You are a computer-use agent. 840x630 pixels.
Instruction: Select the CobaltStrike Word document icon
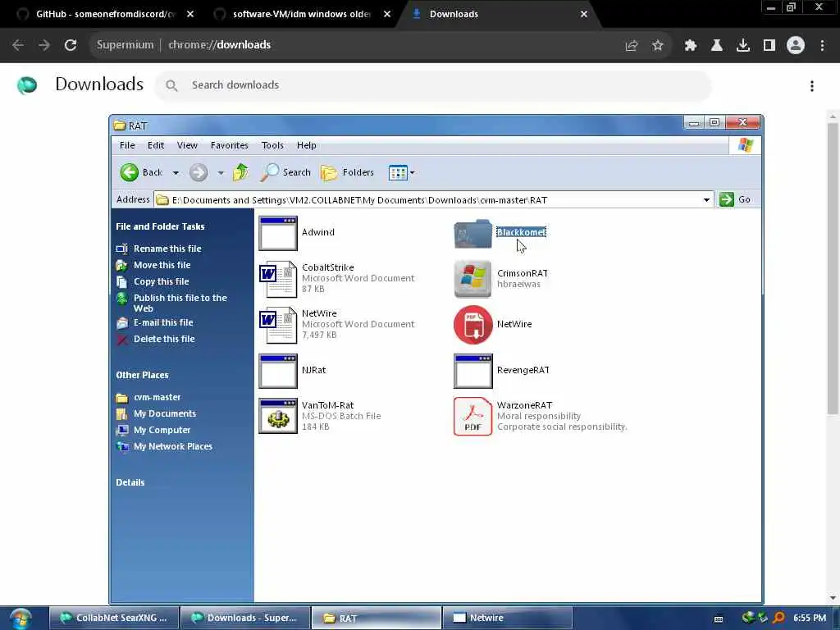(x=278, y=279)
